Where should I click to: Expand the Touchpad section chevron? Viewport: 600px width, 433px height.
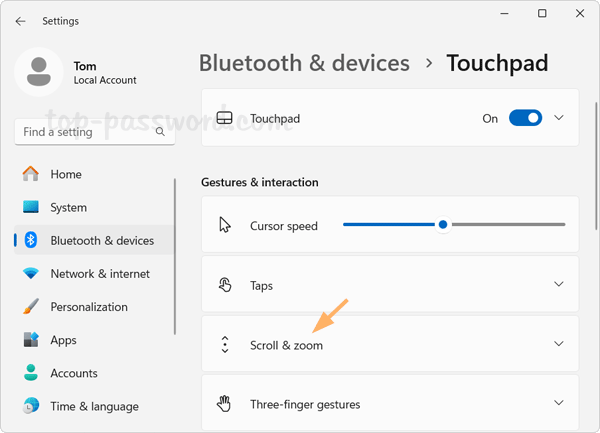(559, 118)
